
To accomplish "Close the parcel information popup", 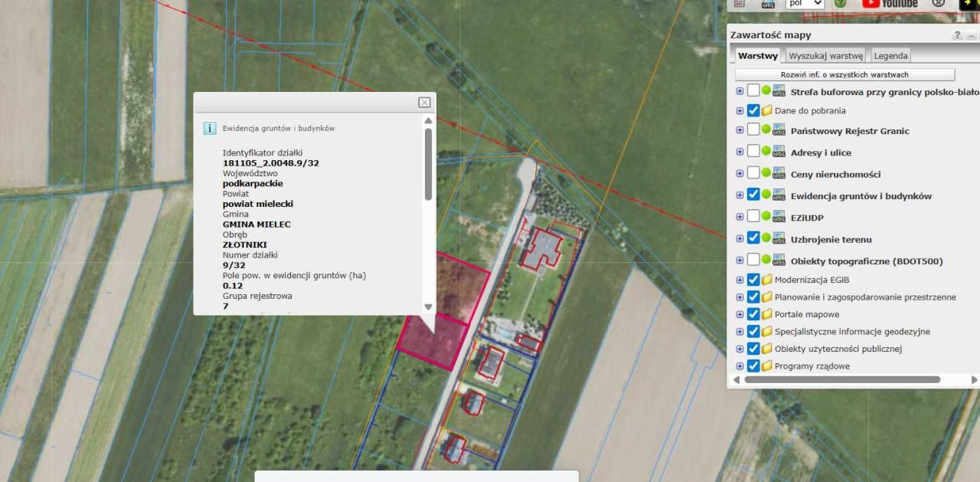I will point(424,103).
